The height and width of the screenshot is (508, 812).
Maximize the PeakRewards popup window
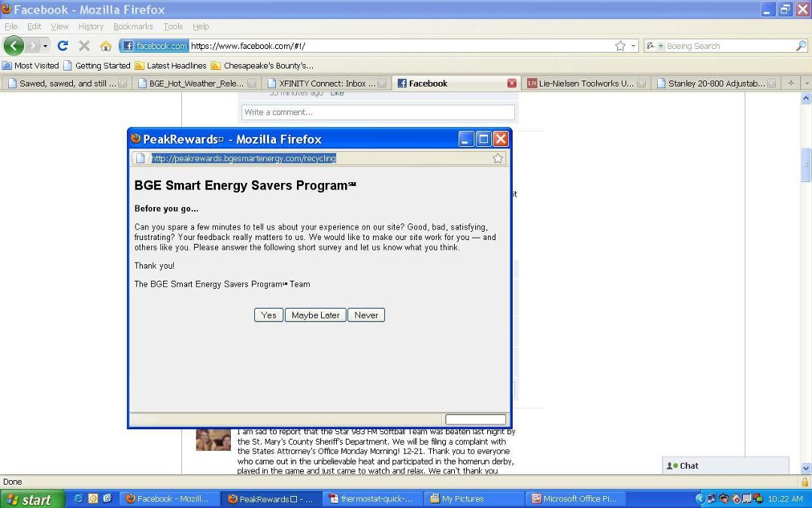coord(483,139)
